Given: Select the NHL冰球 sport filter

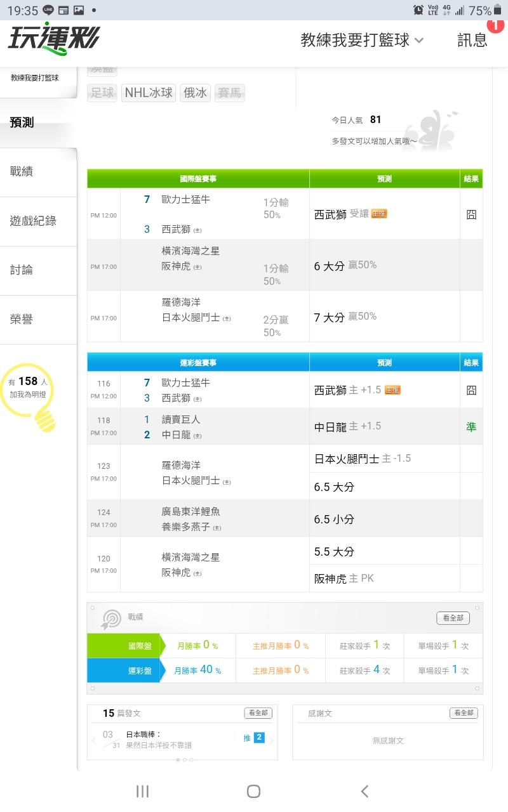Looking at the screenshot, I should click(149, 93).
